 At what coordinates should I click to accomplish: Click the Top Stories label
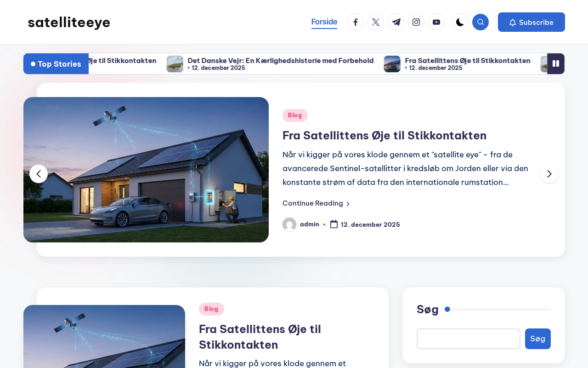[56, 64]
